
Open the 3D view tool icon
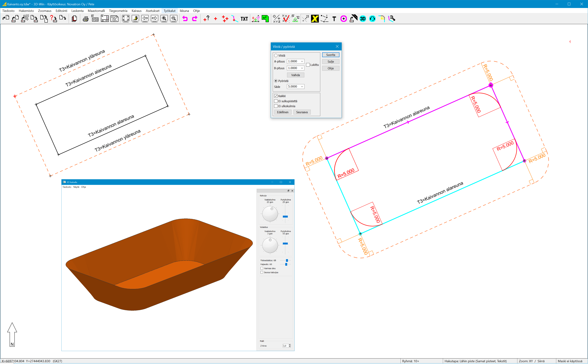pos(362,19)
